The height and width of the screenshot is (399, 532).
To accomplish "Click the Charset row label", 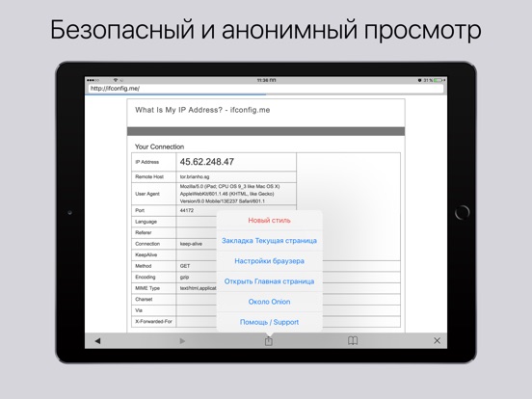I will [x=144, y=299].
